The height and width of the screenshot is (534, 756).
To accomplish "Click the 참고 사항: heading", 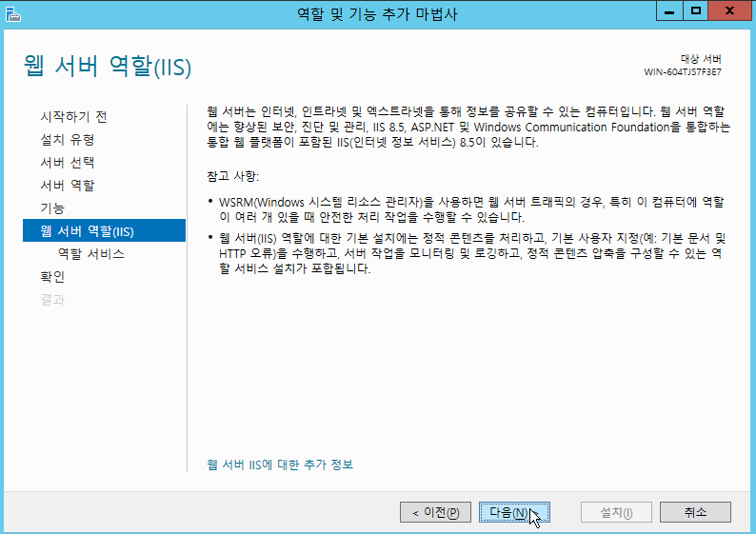I will pos(233,176).
